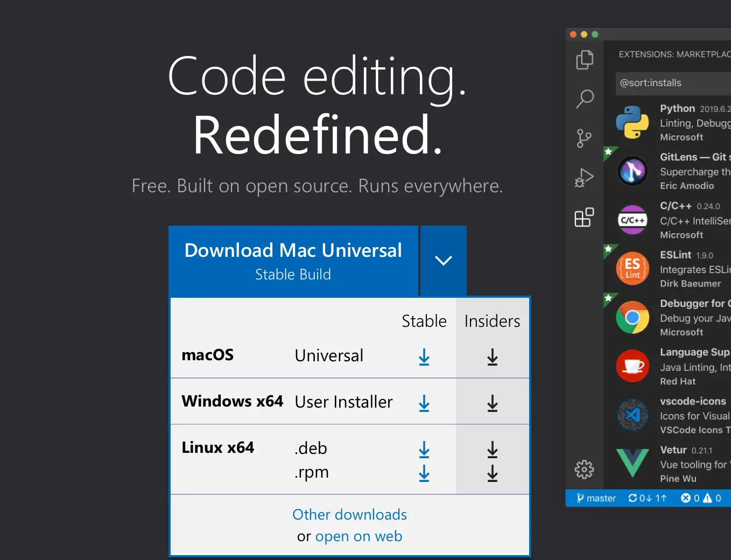Select the ESLint extension icon
The image size is (731, 560).
click(x=632, y=269)
